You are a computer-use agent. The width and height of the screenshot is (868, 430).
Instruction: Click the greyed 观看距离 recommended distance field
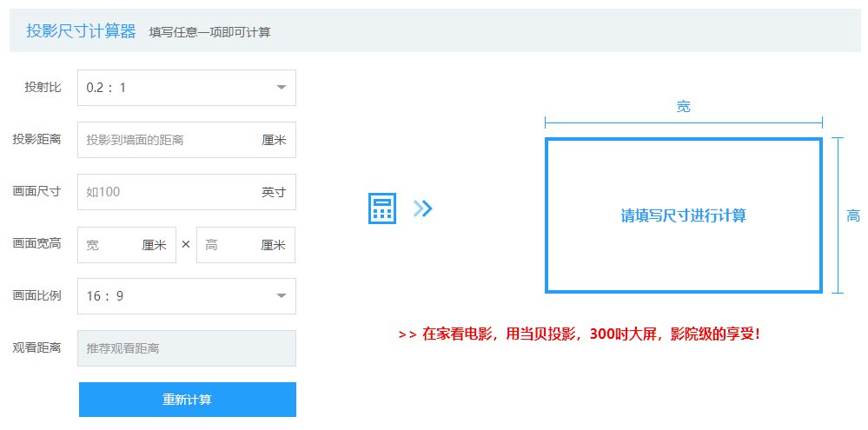[x=186, y=348]
